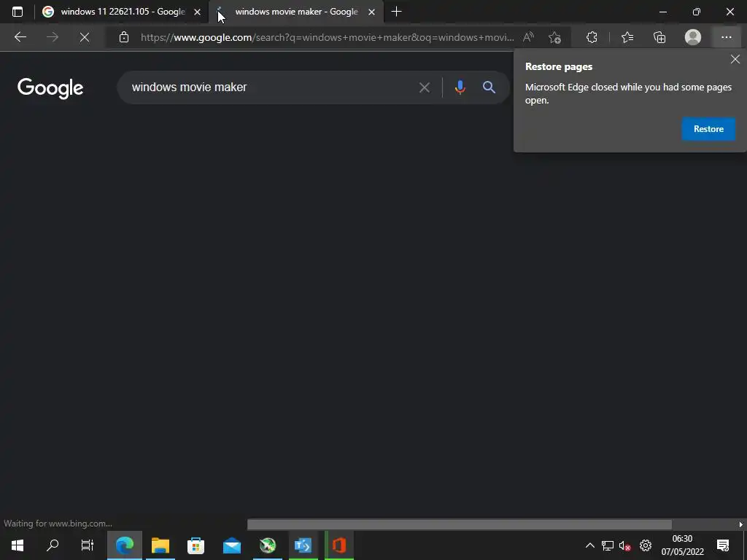This screenshot has height=560, width=747.
Task: Open a new tab
Action: (x=396, y=12)
